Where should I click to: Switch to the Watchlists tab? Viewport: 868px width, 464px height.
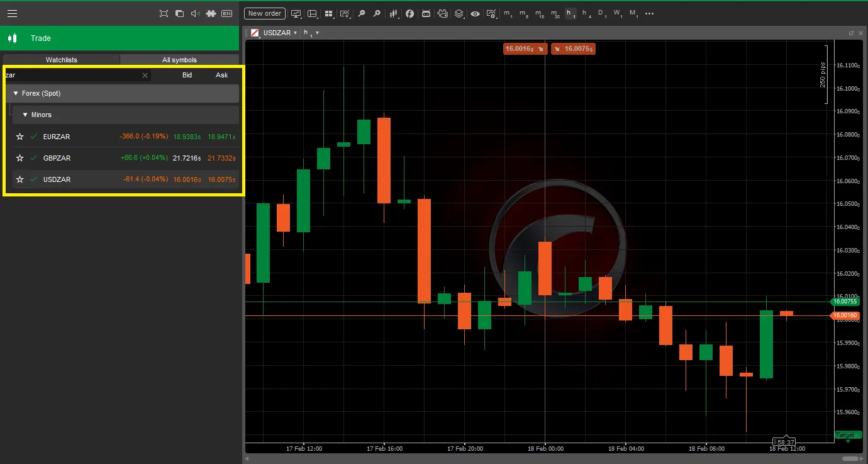[61, 59]
